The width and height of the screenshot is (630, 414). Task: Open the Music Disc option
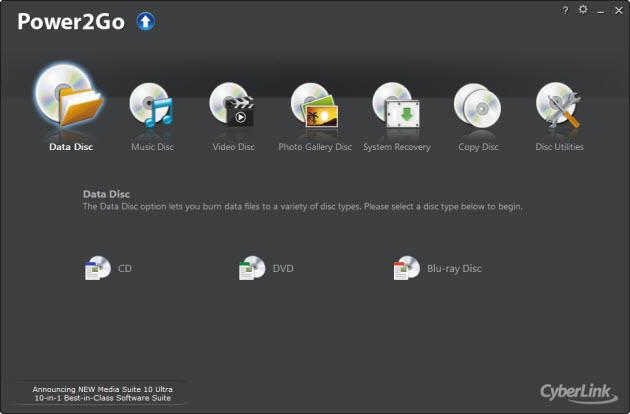coord(151,105)
